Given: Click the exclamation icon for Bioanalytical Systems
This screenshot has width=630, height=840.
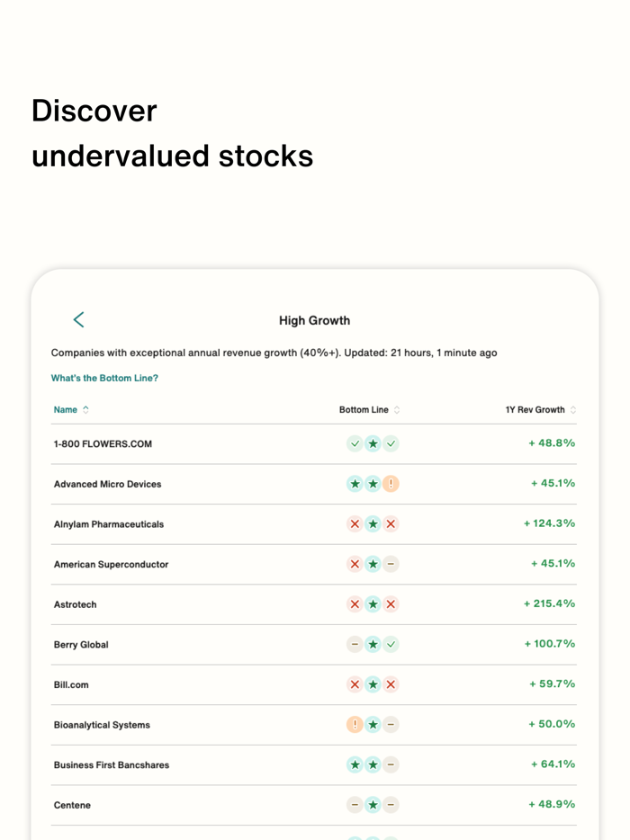Looking at the screenshot, I should (355, 724).
